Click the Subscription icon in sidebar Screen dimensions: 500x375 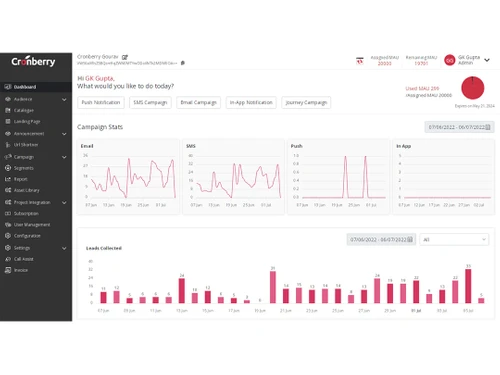coord(8,213)
